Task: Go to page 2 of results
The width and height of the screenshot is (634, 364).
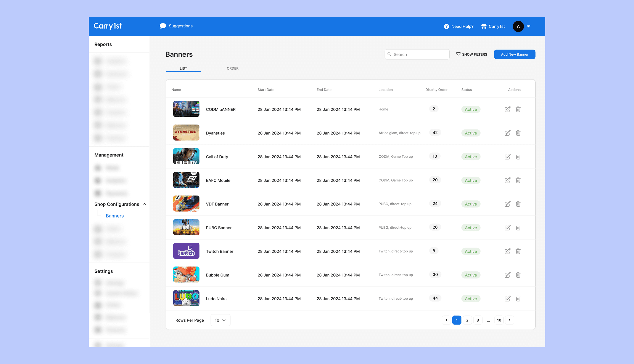Action: point(467,320)
